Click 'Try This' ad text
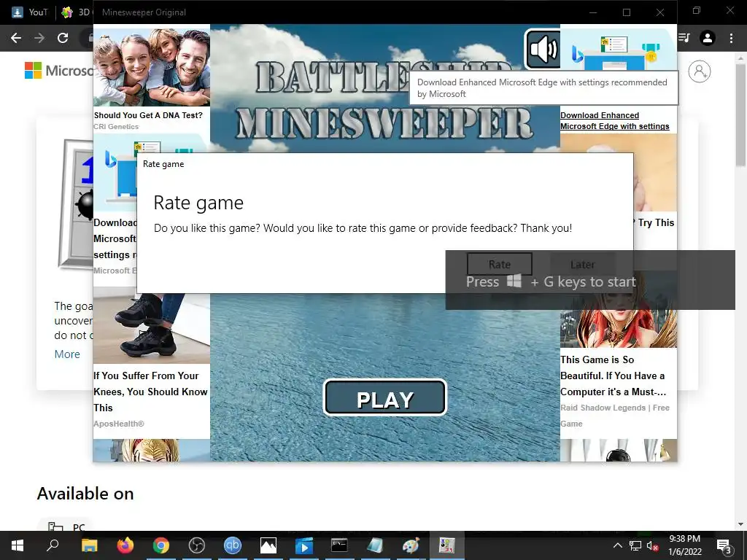The width and height of the screenshot is (747, 560). [656, 222]
